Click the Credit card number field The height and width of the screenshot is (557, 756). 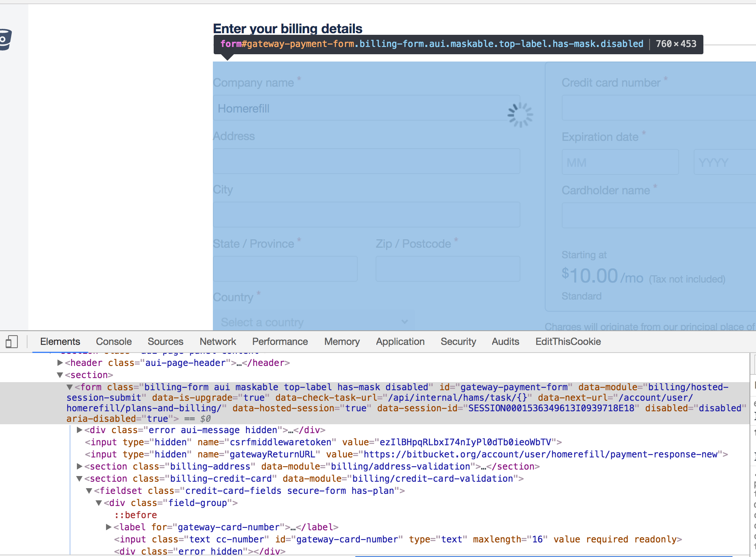(x=658, y=108)
